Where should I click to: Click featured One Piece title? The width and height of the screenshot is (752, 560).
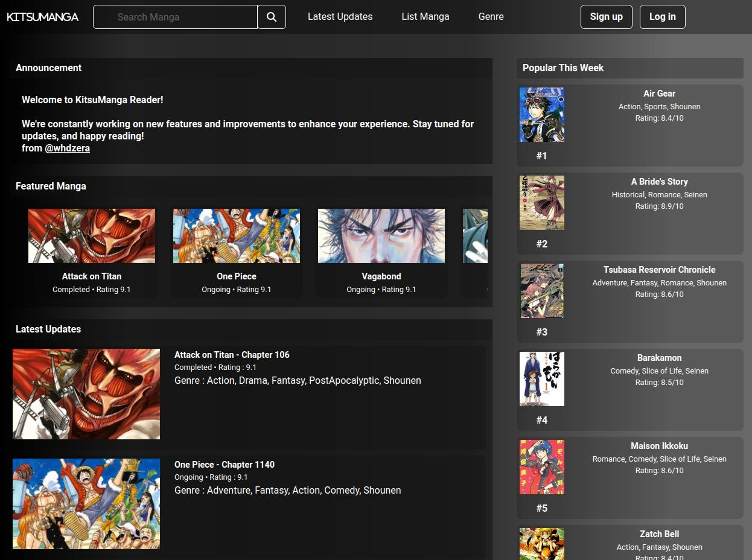[237, 276]
